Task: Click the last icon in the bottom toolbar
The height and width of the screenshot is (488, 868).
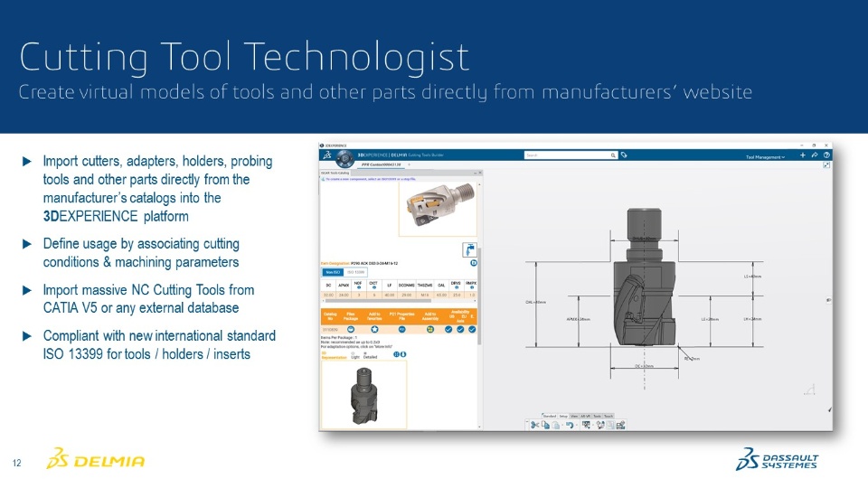Action: click(x=620, y=425)
